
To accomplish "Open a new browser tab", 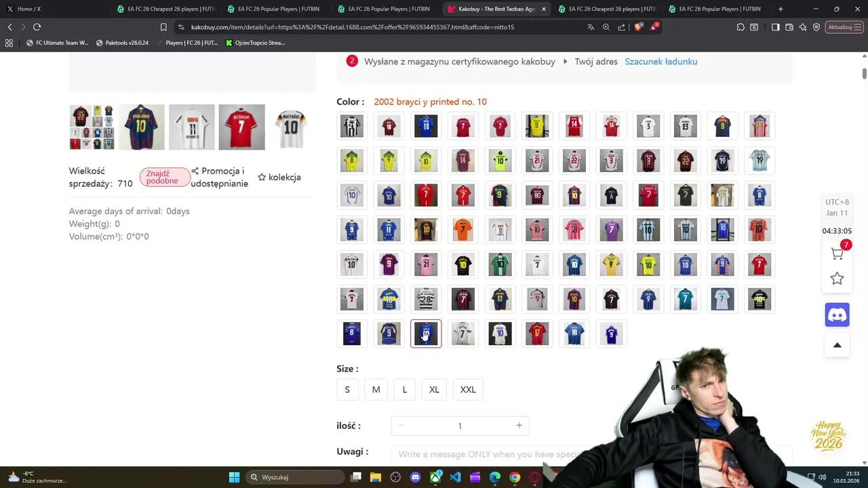I will click(x=781, y=9).
